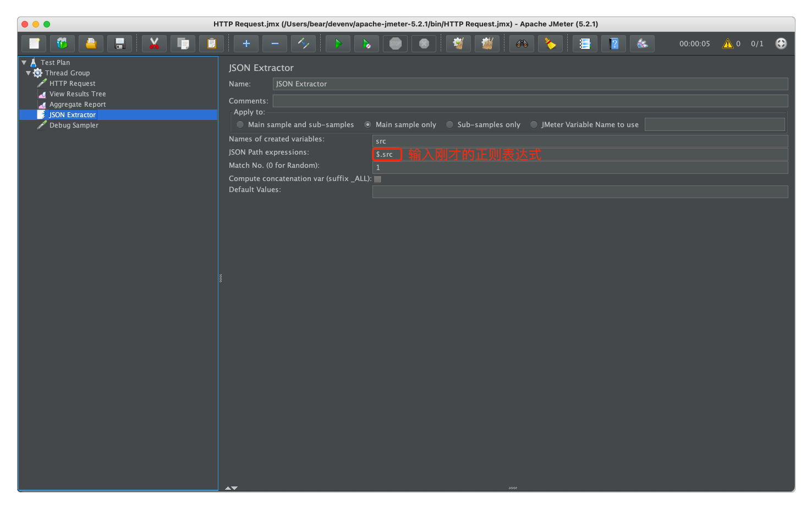Select Main sample only radio button

click(367, 125)
